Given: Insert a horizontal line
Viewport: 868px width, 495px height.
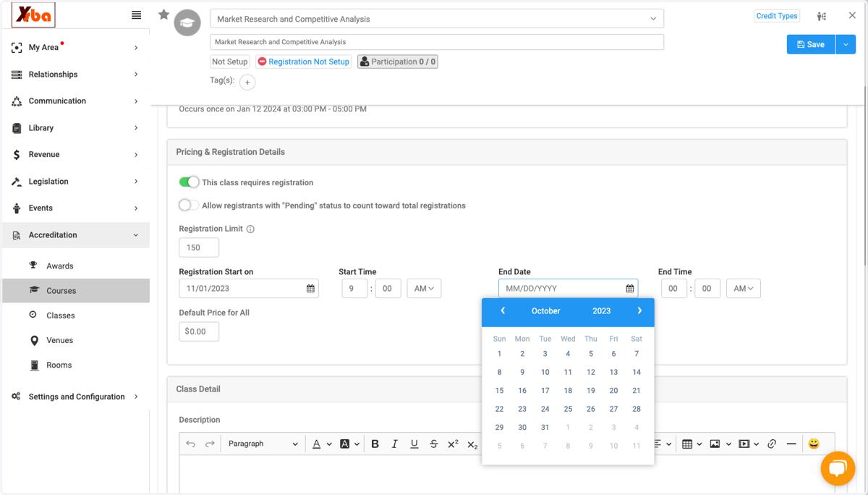Looking at the screenshot, I should 791,444.
